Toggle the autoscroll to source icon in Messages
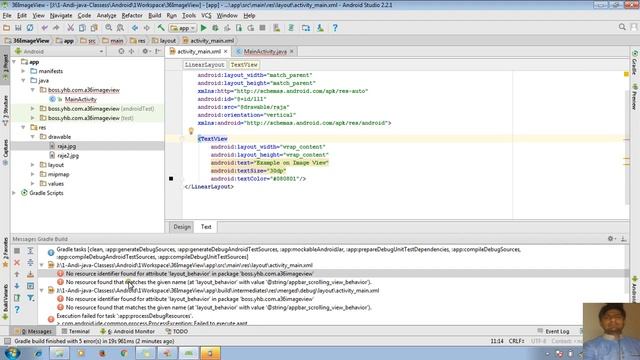Screen dimensions: 640x360 click(x=30, y=286)
